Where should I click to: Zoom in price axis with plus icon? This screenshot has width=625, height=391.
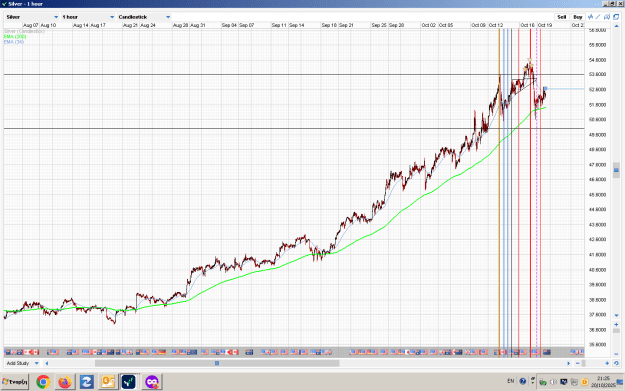[x=616, y=324]
